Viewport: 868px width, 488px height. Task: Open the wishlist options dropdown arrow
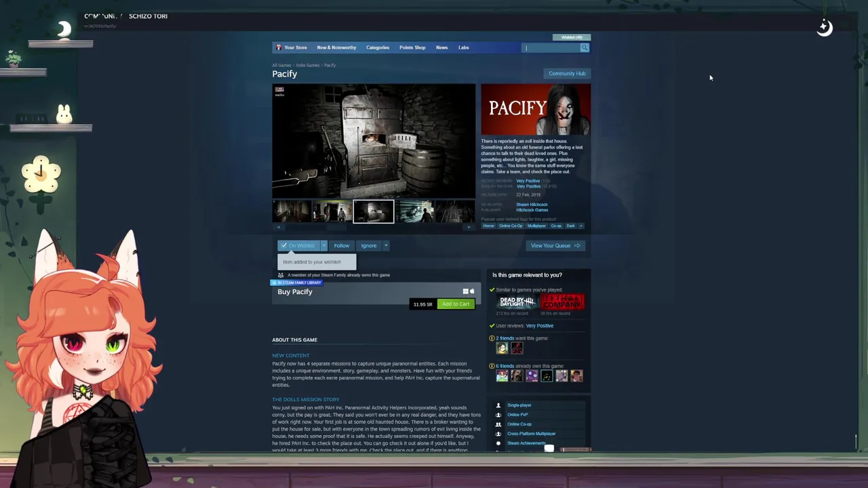point(324,245)
